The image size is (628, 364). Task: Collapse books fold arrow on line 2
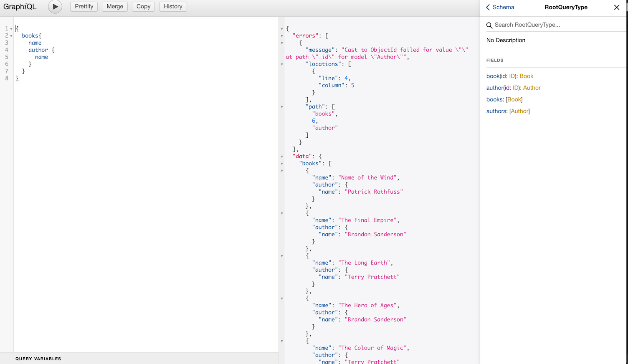pos(11,36)
